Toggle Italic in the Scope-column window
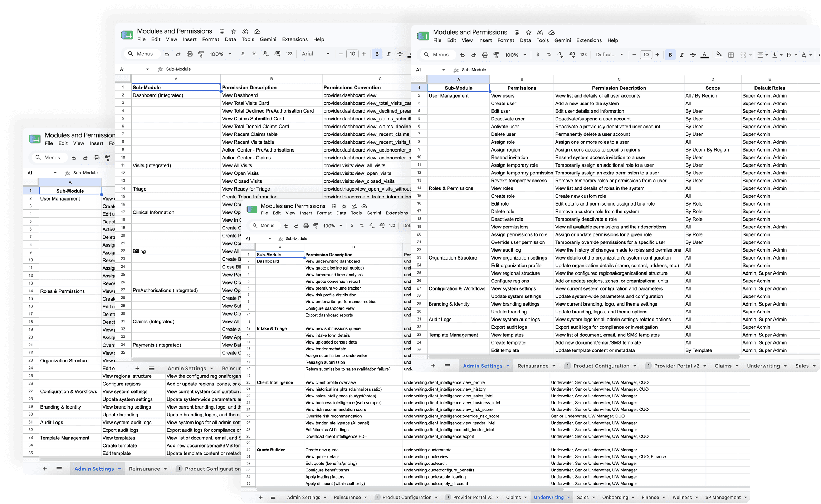Image resolution: width=821 pixels, height=504 pixels. pos(681,55)
